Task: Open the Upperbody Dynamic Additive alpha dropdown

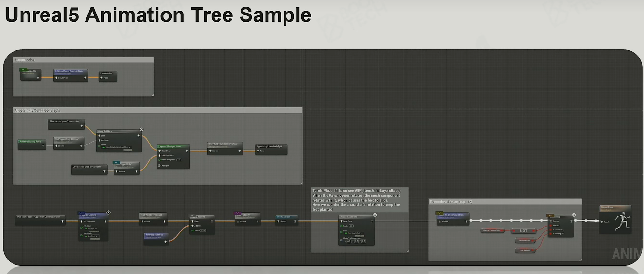Action: click(117, 147)
